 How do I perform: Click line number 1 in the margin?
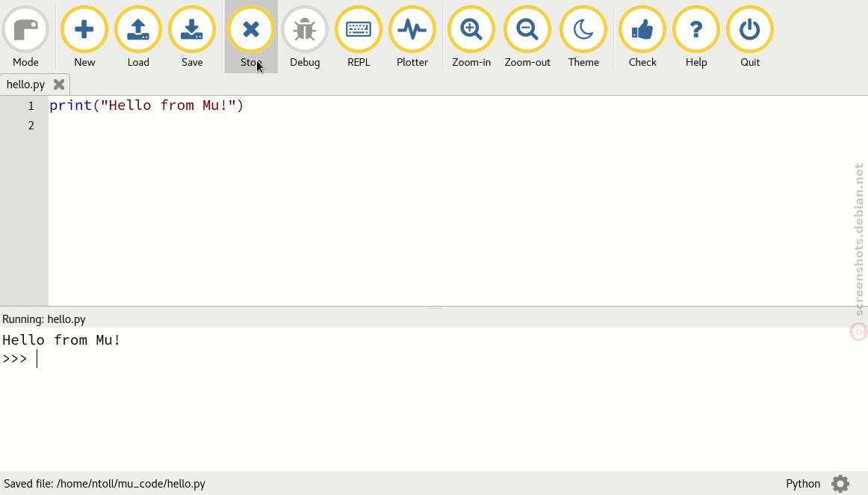[31, 105]
